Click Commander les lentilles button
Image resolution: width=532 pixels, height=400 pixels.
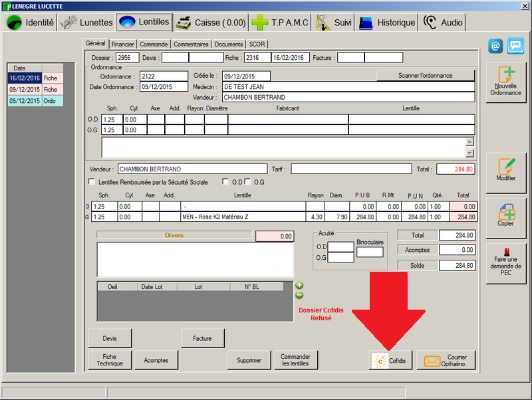pos(295,360)
